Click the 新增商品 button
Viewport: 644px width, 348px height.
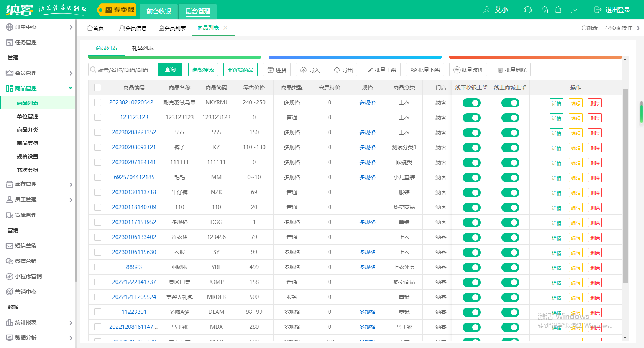pos(240,69)
